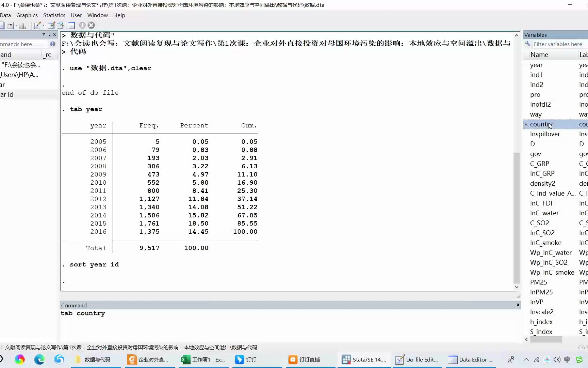
Task: Open the dropdown arrow next to Do-file Editor icon
Action: 43,25
